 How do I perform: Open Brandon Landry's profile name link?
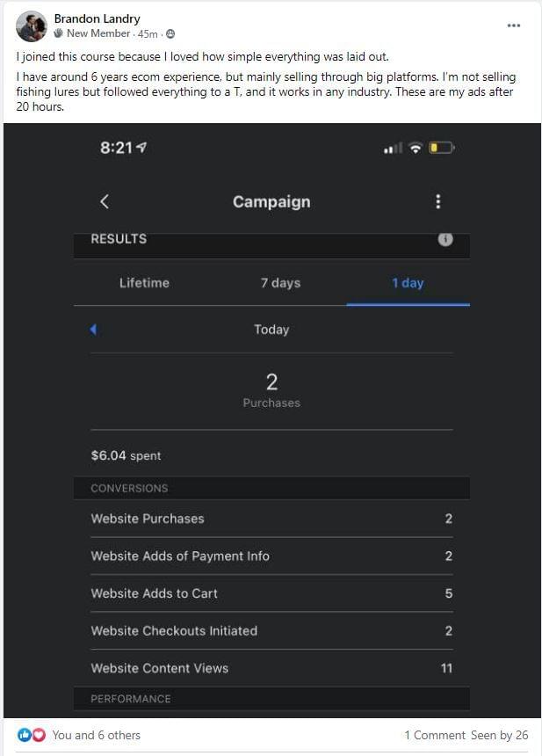tap(97, 18)
